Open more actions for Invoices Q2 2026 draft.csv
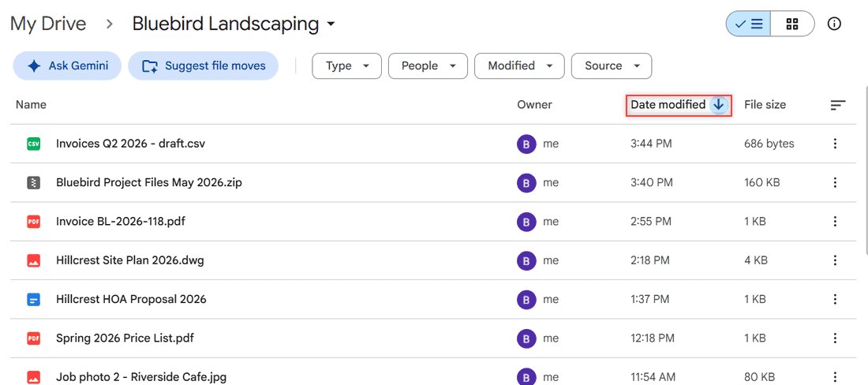Viewport: 868px width, 385px height. pos(835,144)
